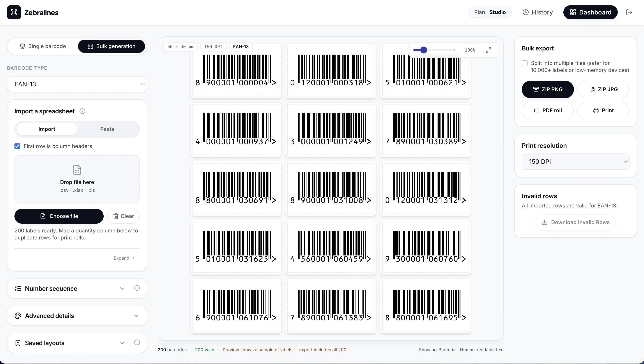Toggle First row is column headers checkbox
644x364 pixels.
coord(17,146)
